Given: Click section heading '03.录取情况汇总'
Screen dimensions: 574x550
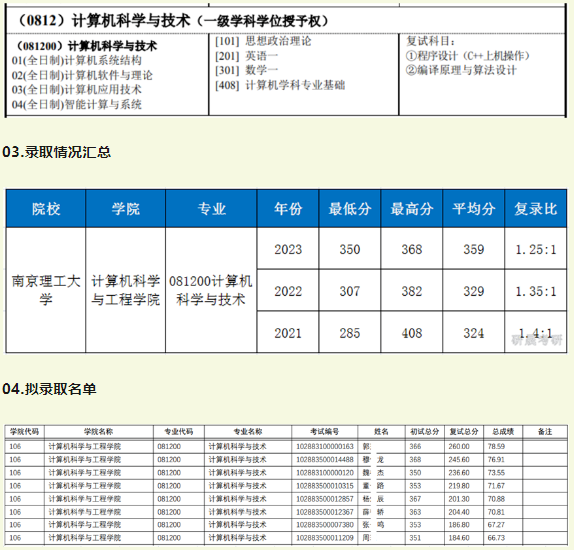Looking at the screenshot, I should tap(56, 152).
